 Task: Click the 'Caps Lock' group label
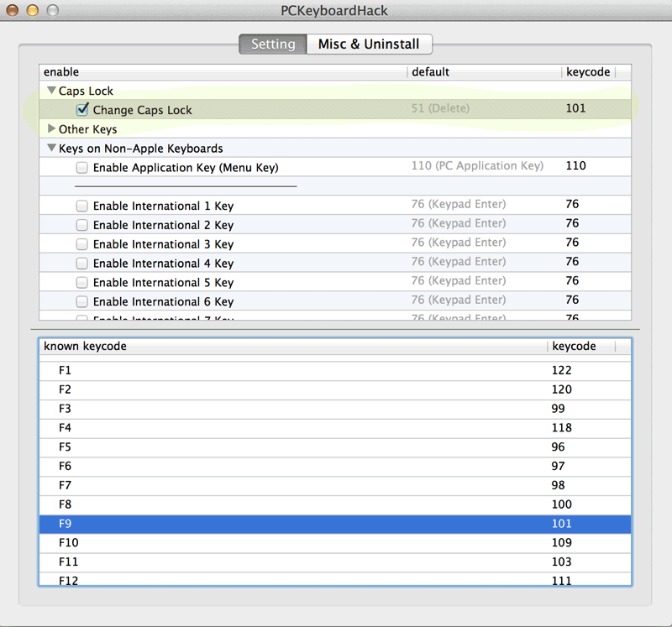pos(86,91)
